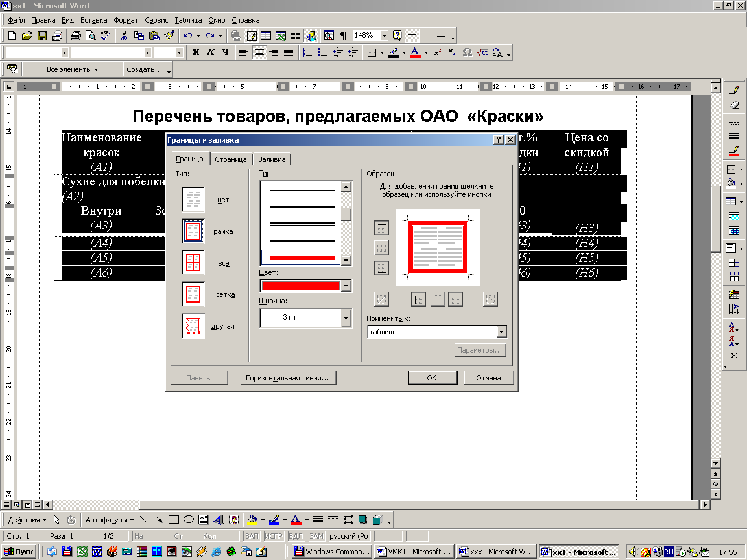Toggle the top border button beside preview

382,228
